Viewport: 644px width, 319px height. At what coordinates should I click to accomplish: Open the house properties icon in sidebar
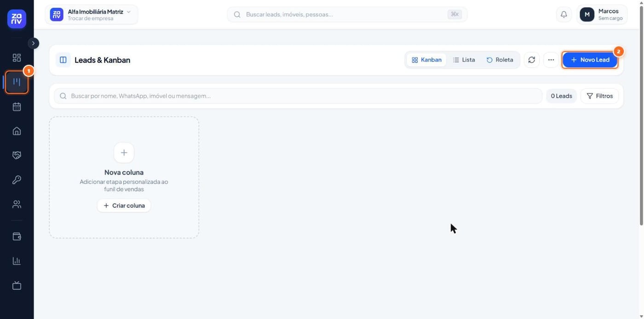pyautogui.click(x=17, y=131)
